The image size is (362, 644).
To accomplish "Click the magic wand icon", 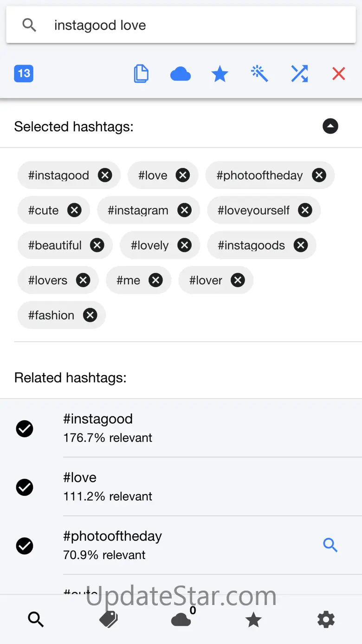I will click(259, 74).
